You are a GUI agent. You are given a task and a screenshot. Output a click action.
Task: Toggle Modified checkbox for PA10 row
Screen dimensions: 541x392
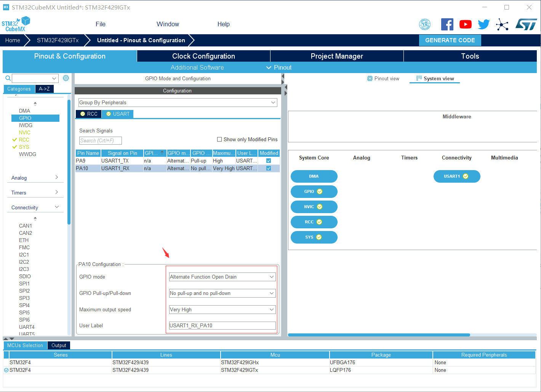269,168
